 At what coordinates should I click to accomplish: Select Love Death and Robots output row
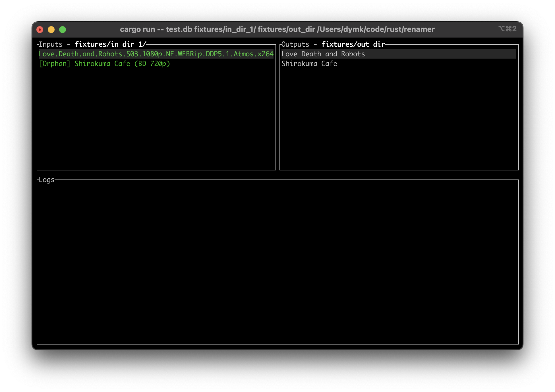(x=323, y=54)
